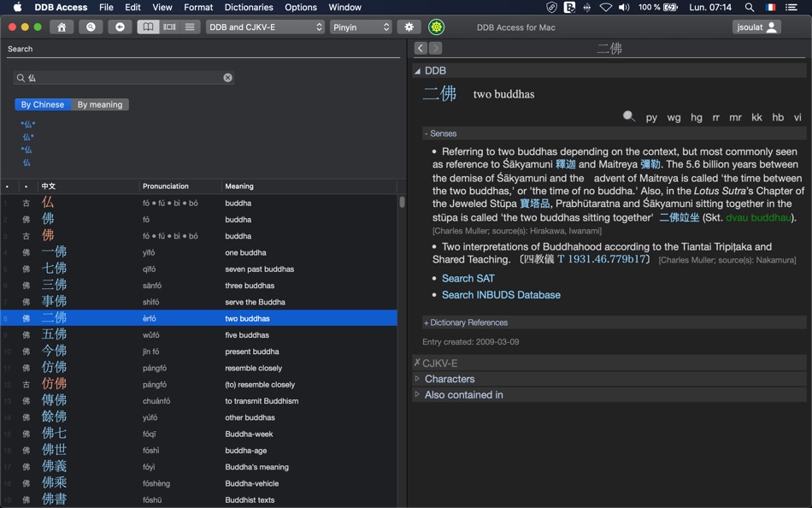Click the magnifier icon beside py
Screen dimensions: 812x508
click(629, 116)
